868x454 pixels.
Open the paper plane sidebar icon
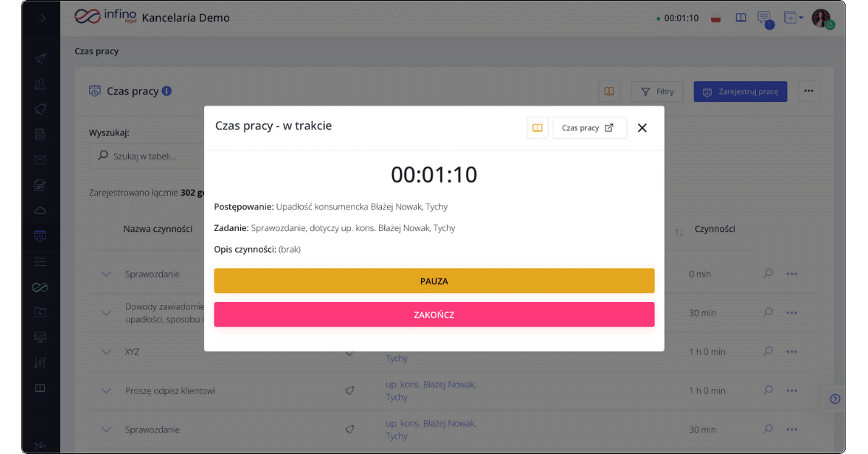[41, 59]
